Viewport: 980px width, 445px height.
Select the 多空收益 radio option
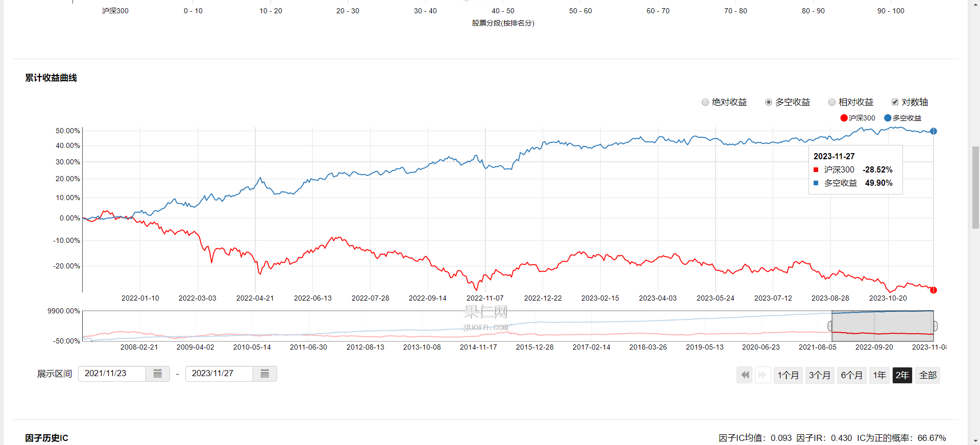coord(769,102)
